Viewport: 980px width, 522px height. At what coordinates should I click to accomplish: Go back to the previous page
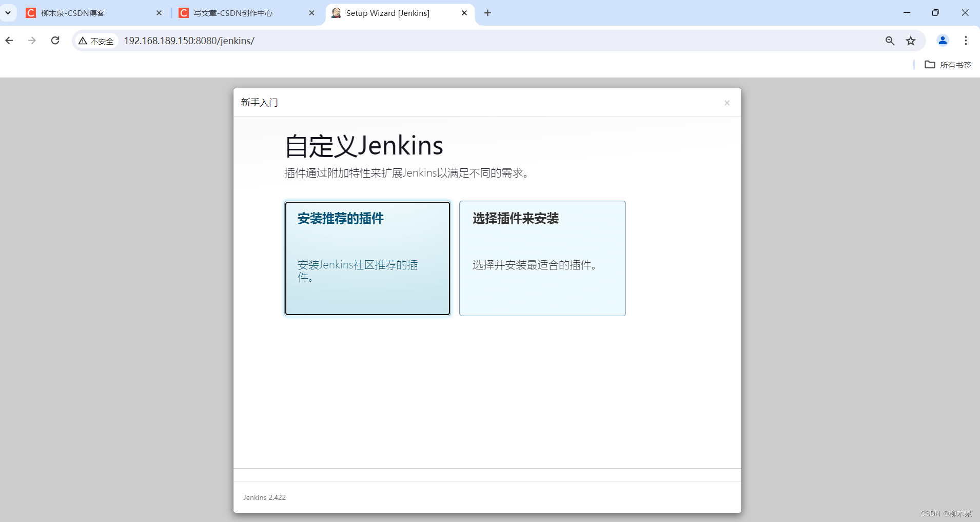[x=9, y=41]
